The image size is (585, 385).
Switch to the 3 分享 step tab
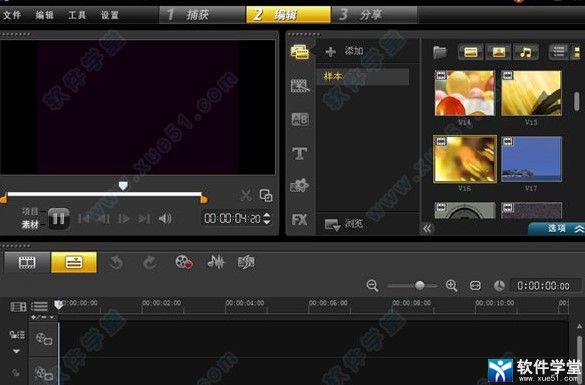pos(374,15)
